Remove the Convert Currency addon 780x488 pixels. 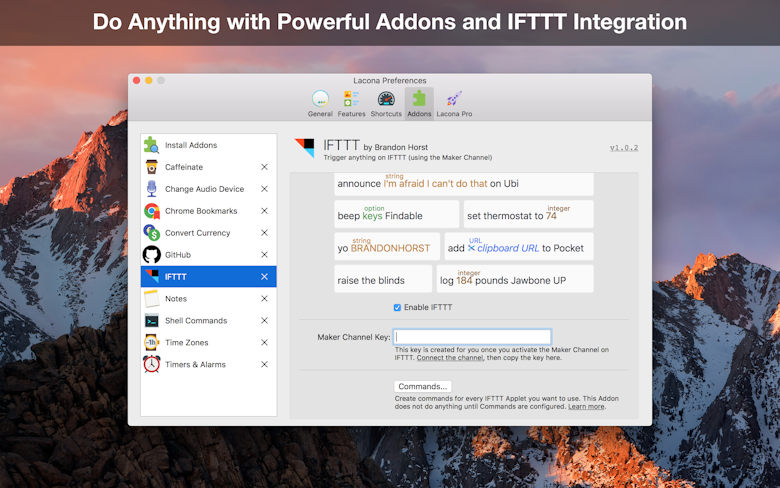[x=265, y=233]
